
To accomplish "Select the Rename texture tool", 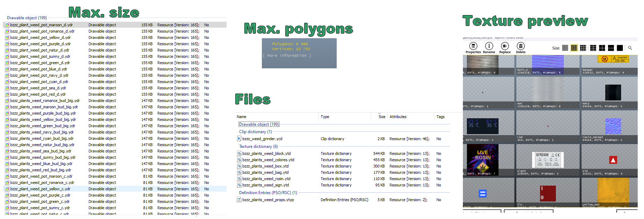I will pyautogui.click(x=489, y=48).
